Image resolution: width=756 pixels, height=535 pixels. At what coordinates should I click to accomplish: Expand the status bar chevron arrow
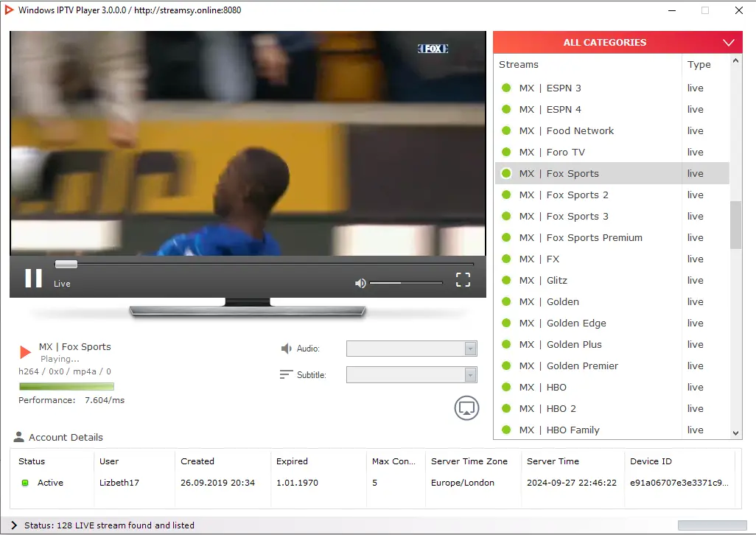click(x=14, y=525)
